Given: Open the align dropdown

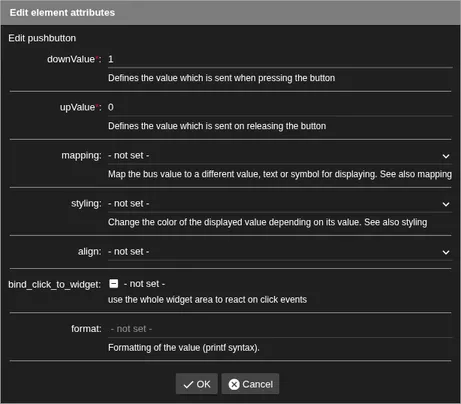Looking at the screenshot, I should click(x=280, y=252).
